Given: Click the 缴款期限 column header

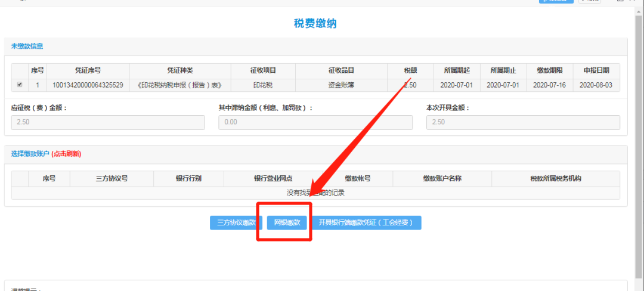Looking at the screenshot, I should (550, 70).
